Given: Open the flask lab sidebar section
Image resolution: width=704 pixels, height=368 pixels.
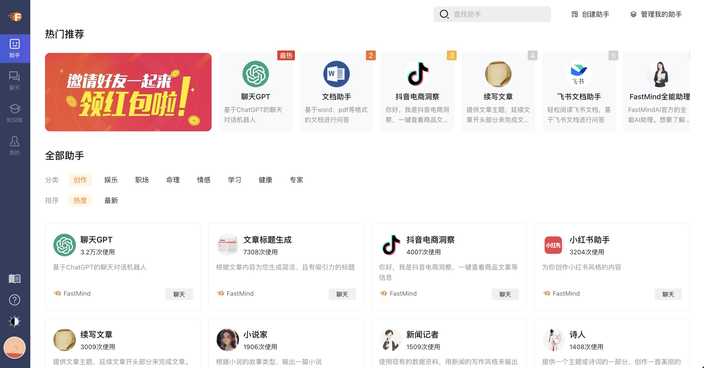Looking at the screenshot, I should click(15, 145).
